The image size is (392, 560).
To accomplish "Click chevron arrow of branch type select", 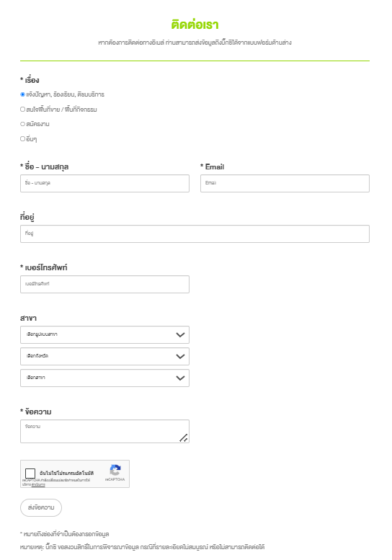I will 180,334.
